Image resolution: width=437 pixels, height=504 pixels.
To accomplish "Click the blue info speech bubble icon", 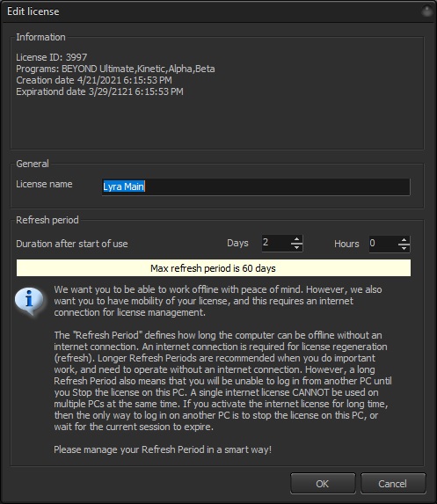I will coord(29,301).
